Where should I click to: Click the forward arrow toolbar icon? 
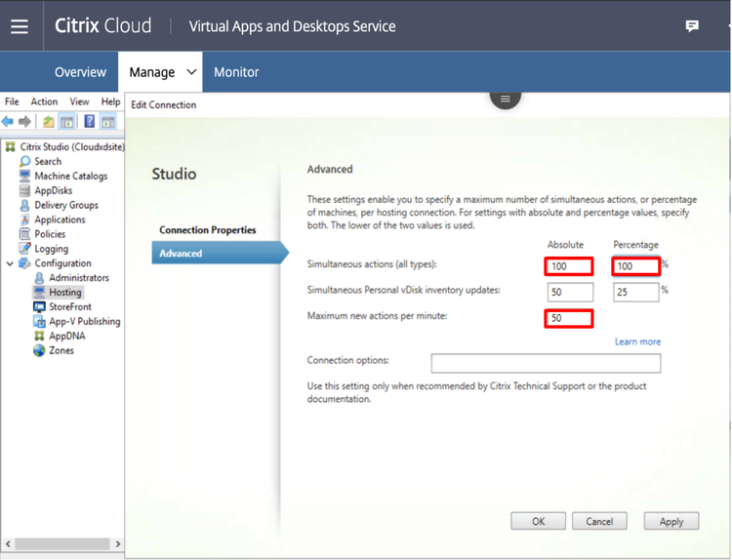click(x=24, y=122)
